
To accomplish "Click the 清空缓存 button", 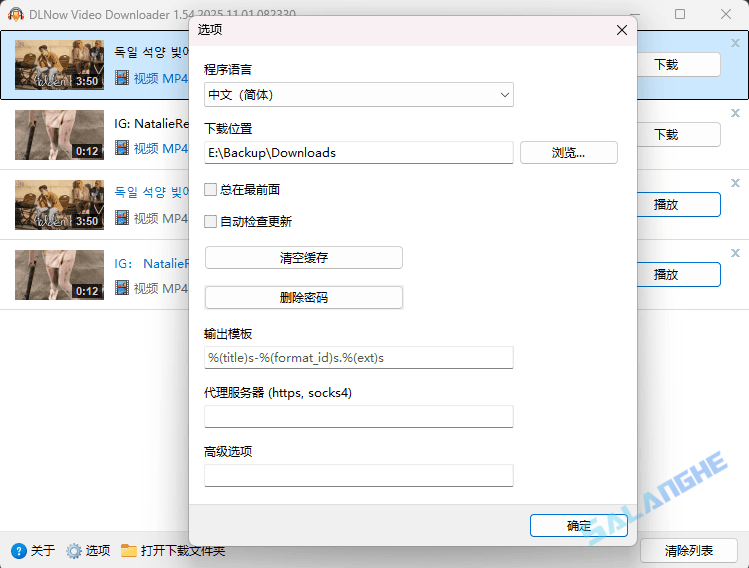I will click(x=304, y=258).
